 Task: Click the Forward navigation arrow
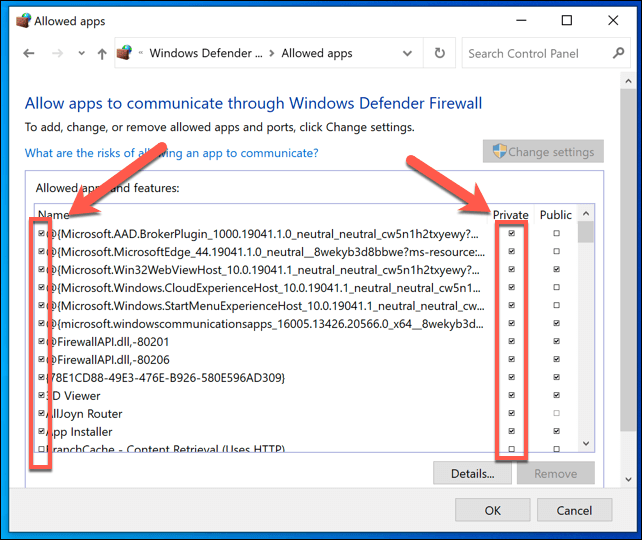click(x=56, y=54)
